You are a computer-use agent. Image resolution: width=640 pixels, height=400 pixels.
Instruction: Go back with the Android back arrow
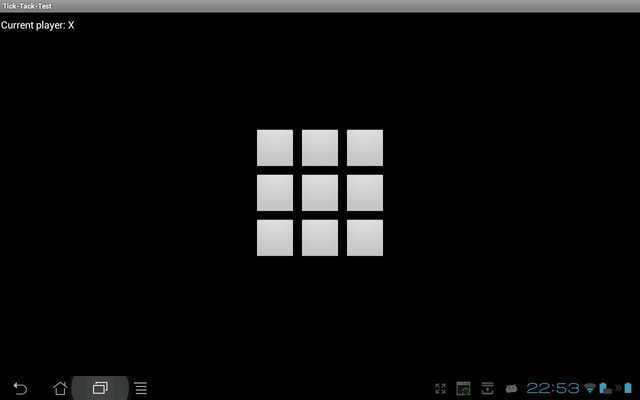[x=20, y=388]
